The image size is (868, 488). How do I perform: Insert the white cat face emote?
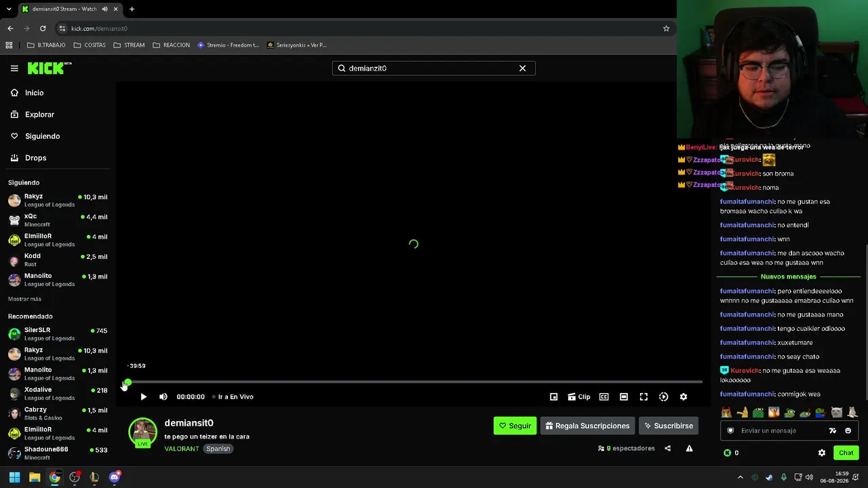coord(836,412)
